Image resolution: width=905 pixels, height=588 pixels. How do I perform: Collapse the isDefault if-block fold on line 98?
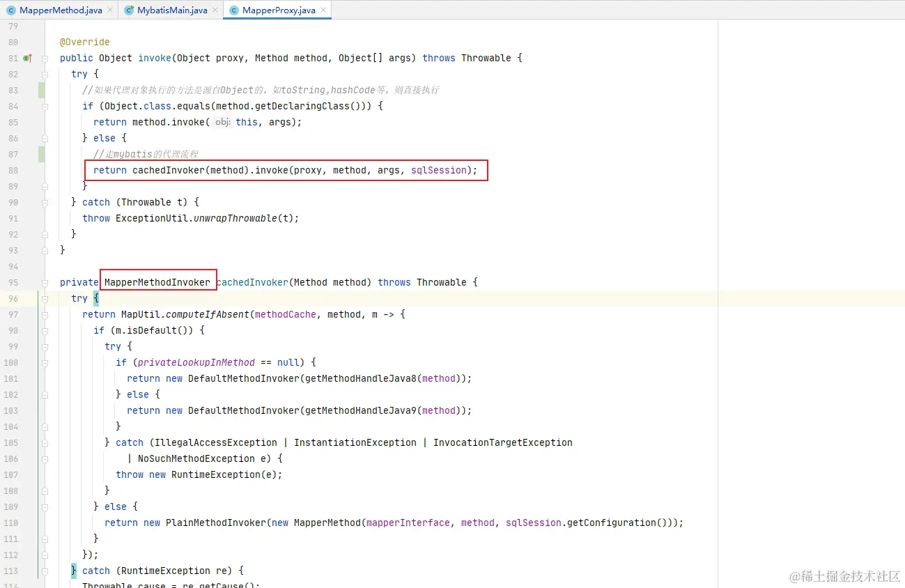click(45, 330)
